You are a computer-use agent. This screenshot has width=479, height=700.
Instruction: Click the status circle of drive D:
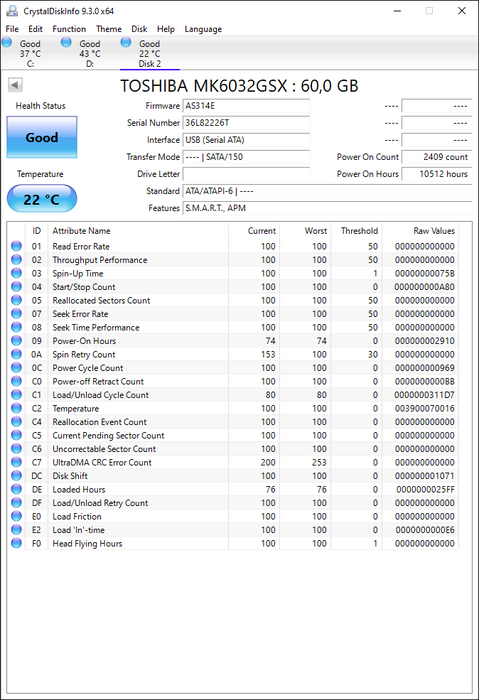(66, 42)
